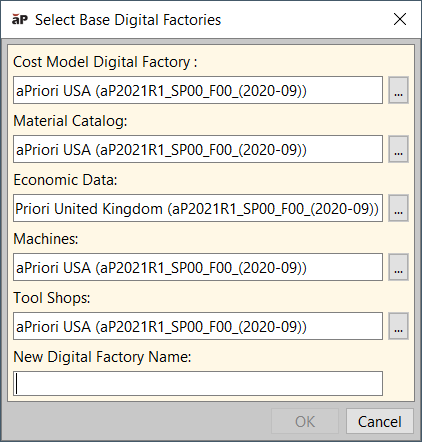This screenshot has height=442, width=422.
Task: Click the 'New Digital Factory Name:' label
Action: (x=102, y=357)
